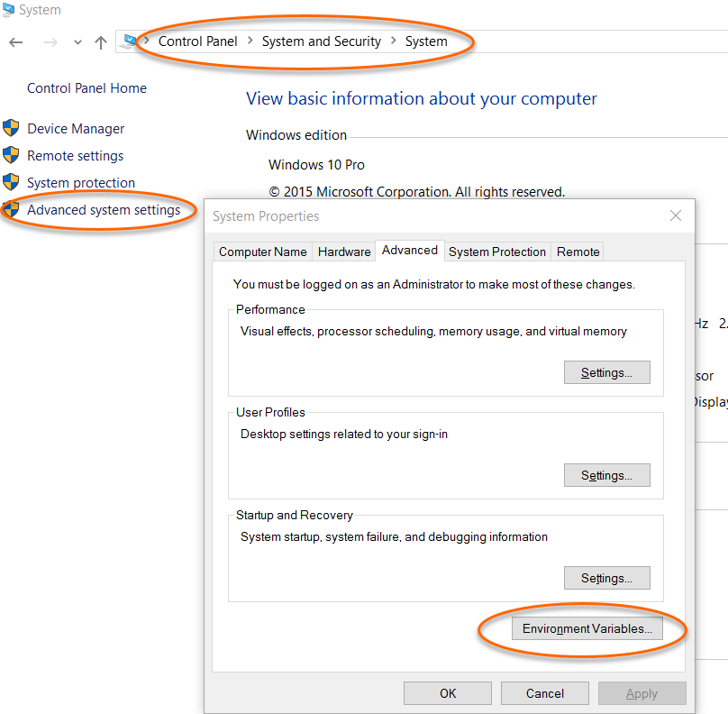This screenshot has height=714, width=728.
Task: Go up one level with Up arrow
Action: [101, 42]
